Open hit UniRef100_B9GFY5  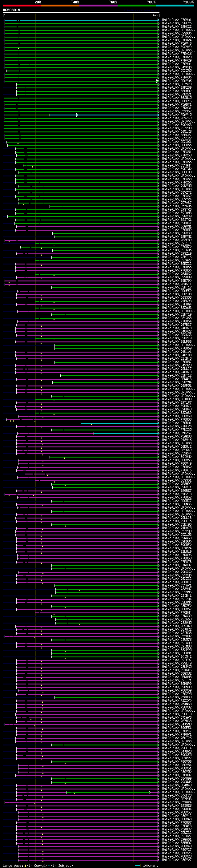[176, 24]
